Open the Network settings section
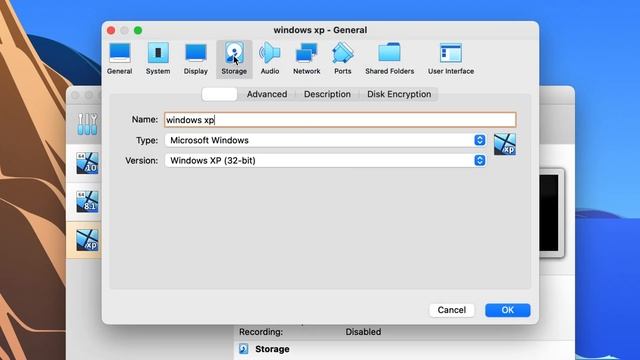The height and width of the screenshot is (360, 640). coord(307,59)
